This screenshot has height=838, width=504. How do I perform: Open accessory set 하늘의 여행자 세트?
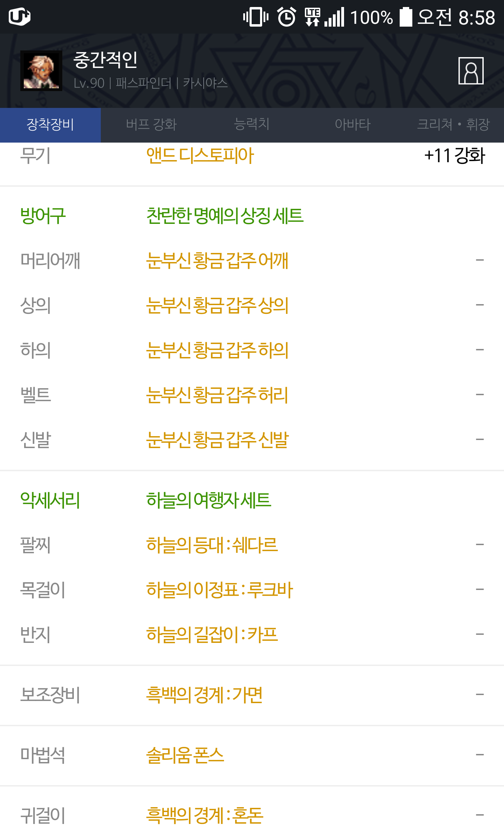(x=209, y=500)
